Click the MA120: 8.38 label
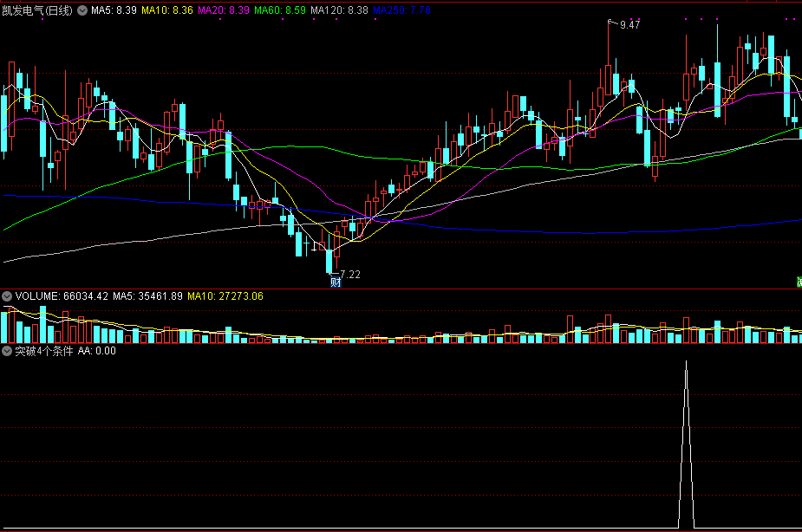Screen dimensions: 802x532 coord(339,10)
